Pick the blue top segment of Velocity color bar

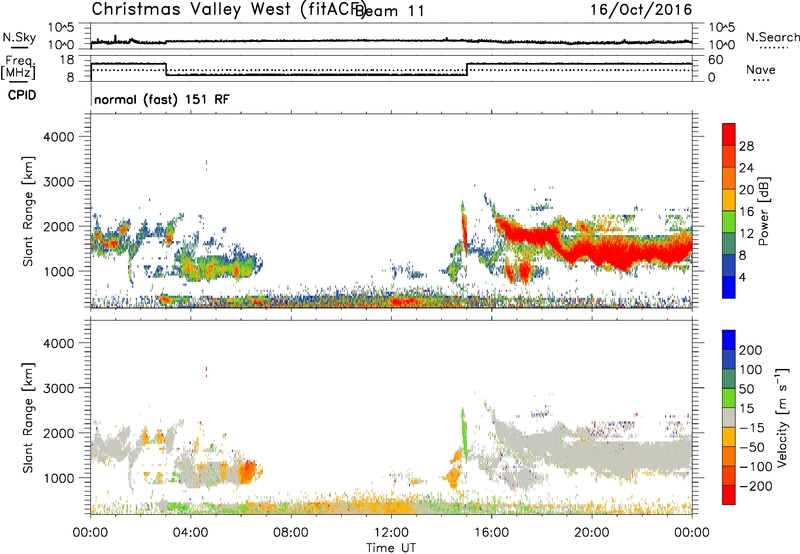point(729,340)
